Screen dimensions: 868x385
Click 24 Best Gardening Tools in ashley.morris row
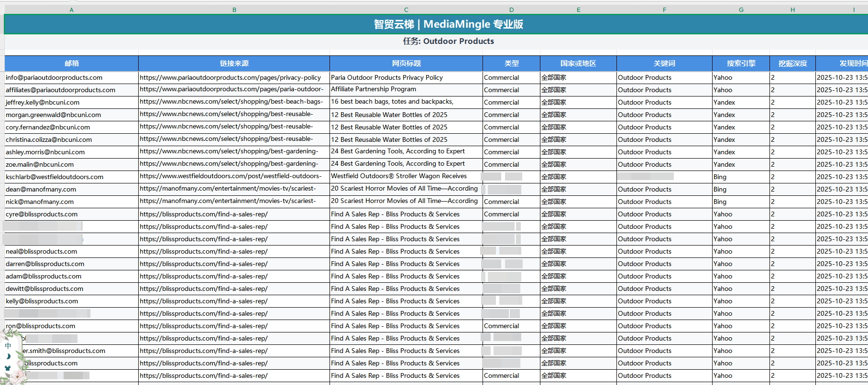tap(407, 152)
